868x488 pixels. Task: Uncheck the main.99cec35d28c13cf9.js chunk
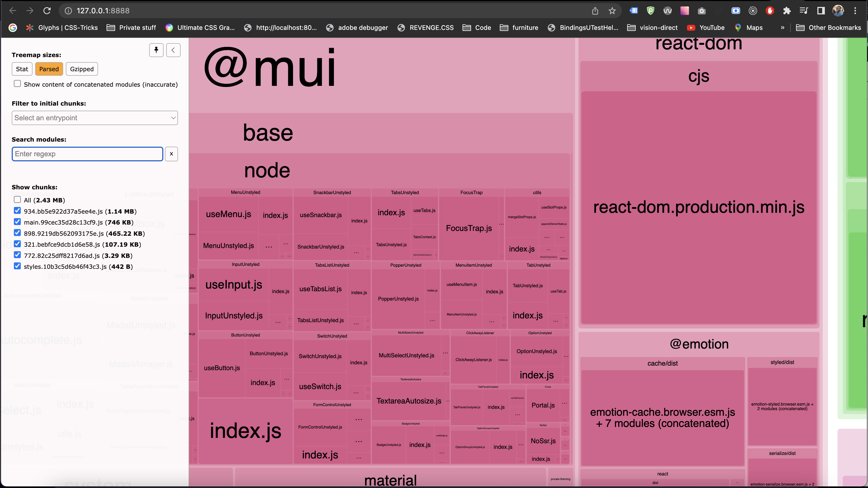pyautogui.click(x=17, y=222)
